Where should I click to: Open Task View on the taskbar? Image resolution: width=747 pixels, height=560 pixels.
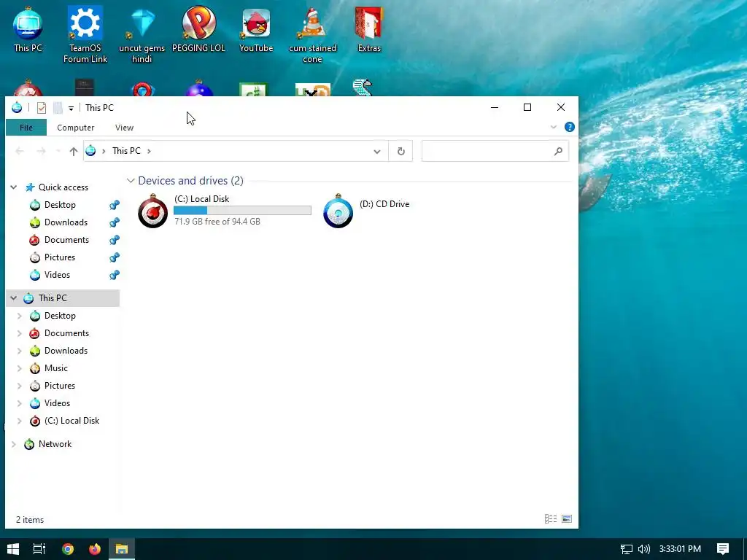(x=39, y=549)
